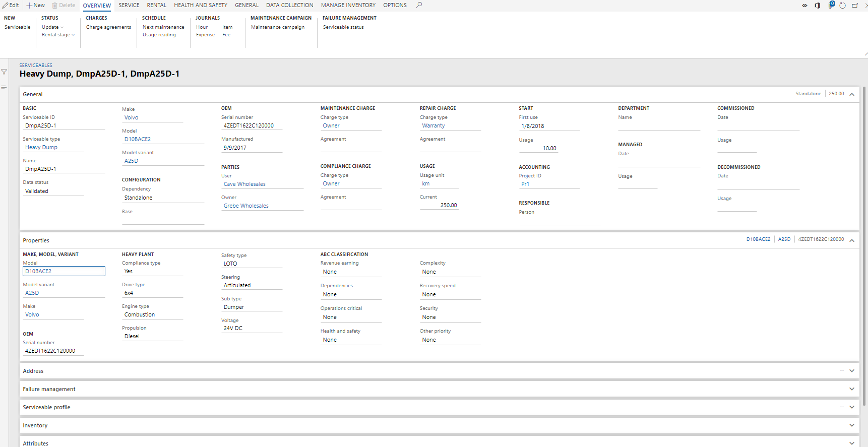Click the km usage unit link

[426, 183]
